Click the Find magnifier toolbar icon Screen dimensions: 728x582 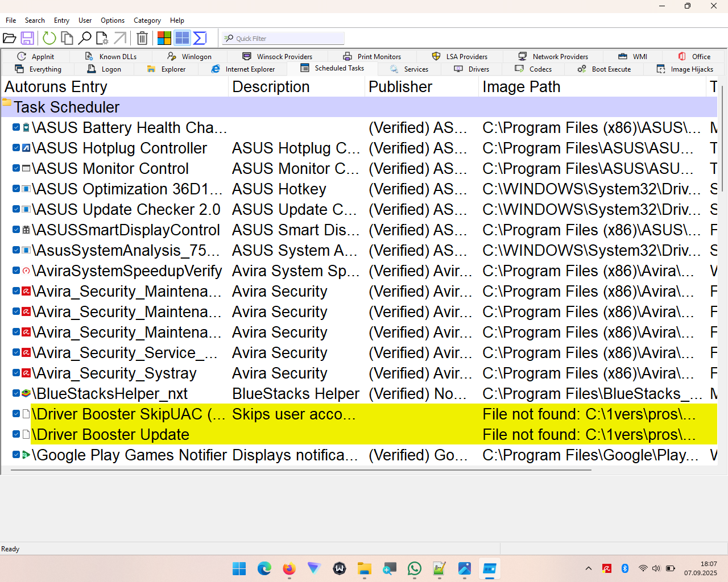tap(85, 38)
